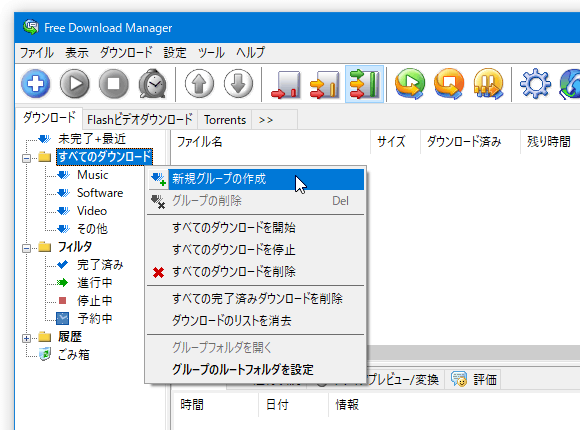
Task: Click the 日付 log column header
Action: 293,404
